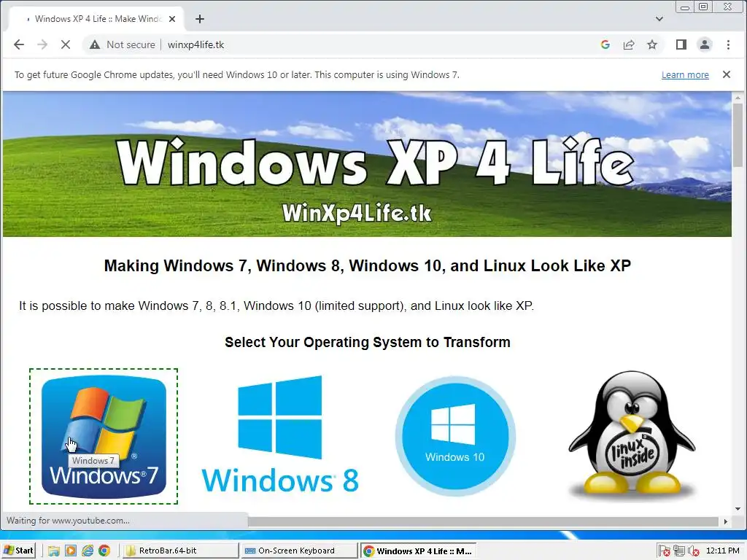Click the horizontal scrollbar track
747x560 pixels.
coord(483,521)
